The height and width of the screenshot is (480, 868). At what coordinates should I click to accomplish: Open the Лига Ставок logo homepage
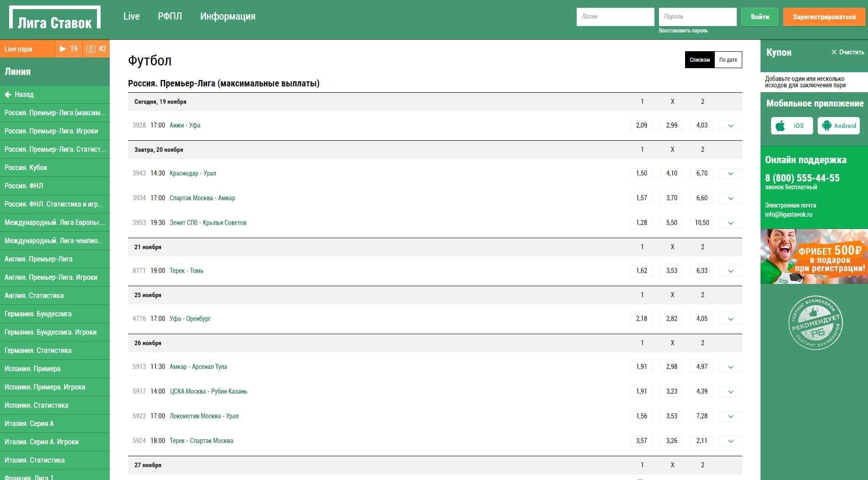click(55, 18)
